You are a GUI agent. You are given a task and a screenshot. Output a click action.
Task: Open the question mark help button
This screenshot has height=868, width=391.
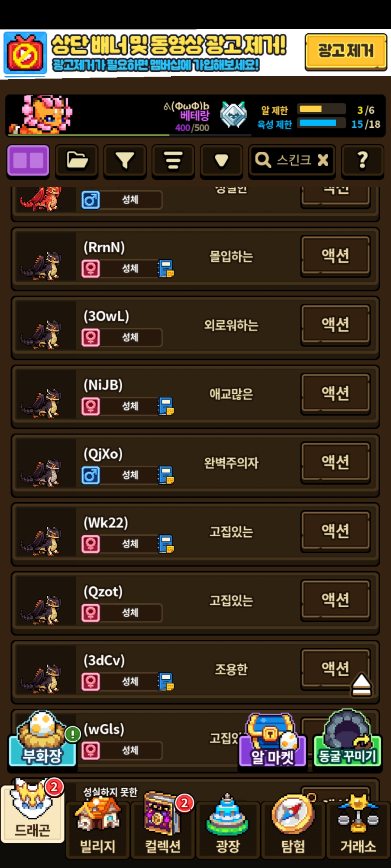click(x=362, y=161)
